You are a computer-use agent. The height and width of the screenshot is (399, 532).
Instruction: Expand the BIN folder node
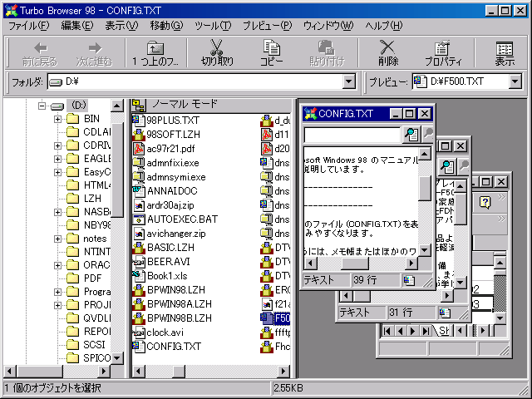(x=57, y=119)
